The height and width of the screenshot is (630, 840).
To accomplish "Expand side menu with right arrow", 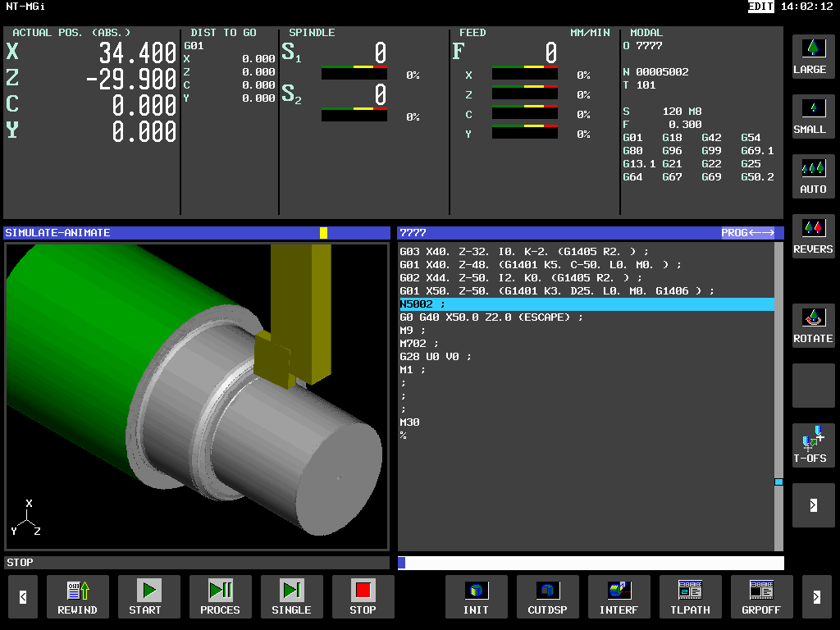I will click(813, 504).
